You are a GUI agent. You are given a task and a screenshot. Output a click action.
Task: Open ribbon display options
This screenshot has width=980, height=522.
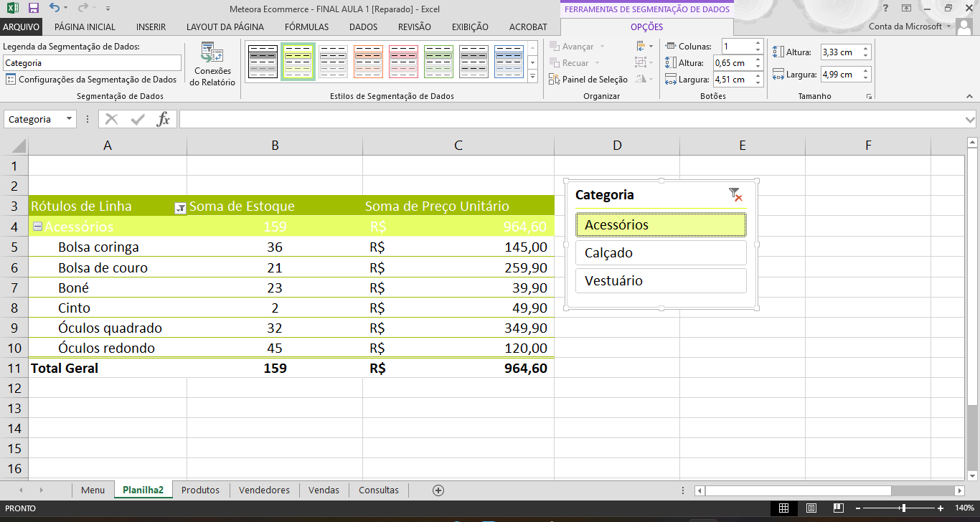click(x=905, y=9)
